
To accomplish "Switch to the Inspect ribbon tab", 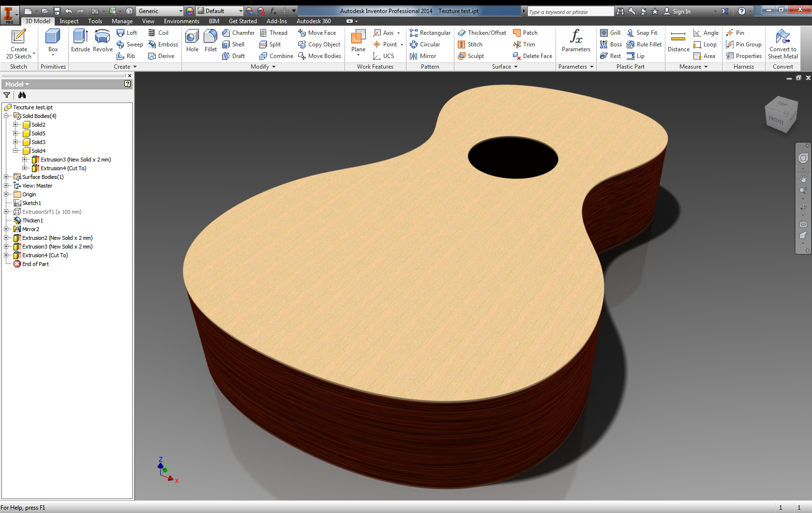I will 69,21.
